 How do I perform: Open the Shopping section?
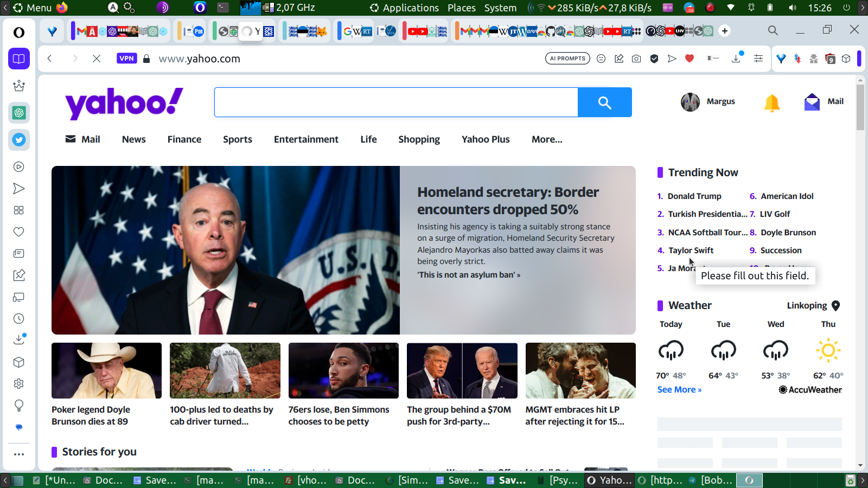coord(419,139)
